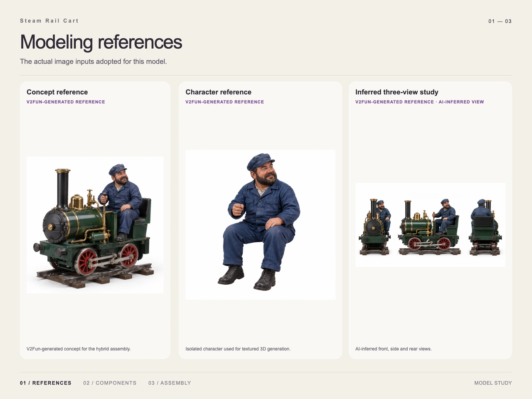
Task: Switch to 02 / COMPONENTS tab
Action: 110,383
